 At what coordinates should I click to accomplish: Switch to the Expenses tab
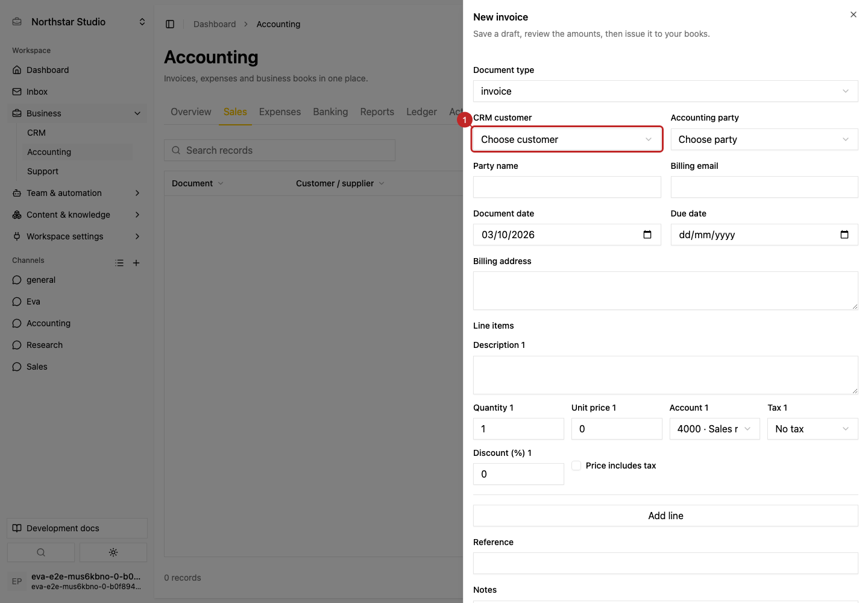pos(280,112)
